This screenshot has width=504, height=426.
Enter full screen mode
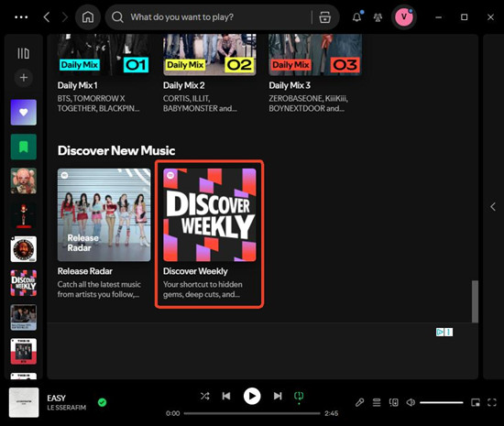(x=492, y=402)
